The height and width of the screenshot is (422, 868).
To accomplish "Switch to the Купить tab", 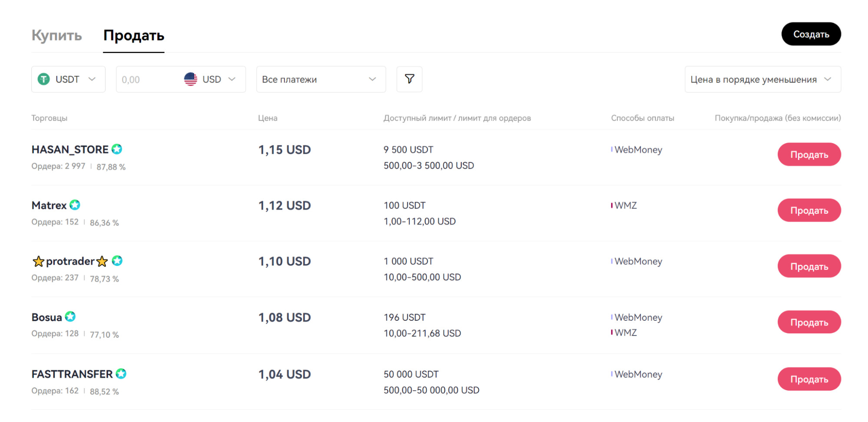I will point(57,35).
